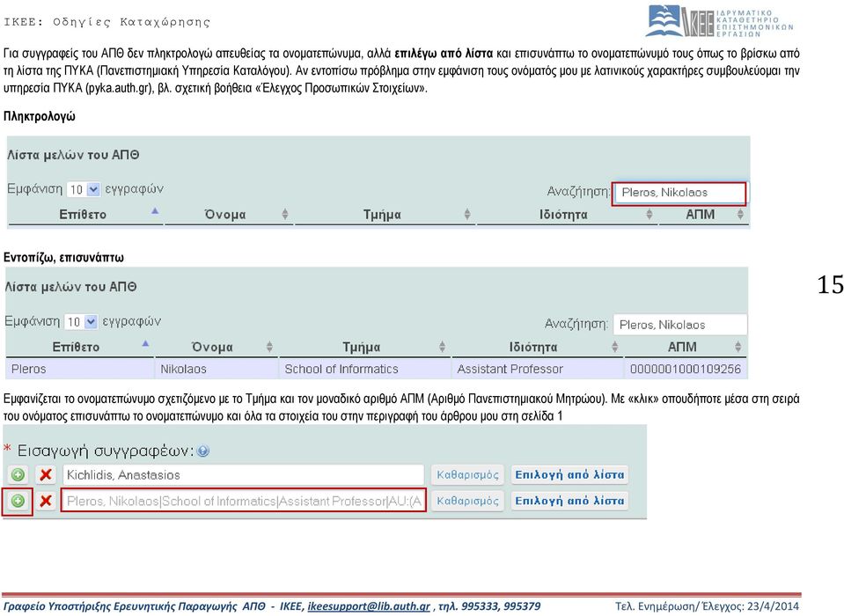Screen dimensions: 844x616
Task: Click the lower Λίστα μελών του ΑΠΘ title
Action: click(x=70, y=287)
